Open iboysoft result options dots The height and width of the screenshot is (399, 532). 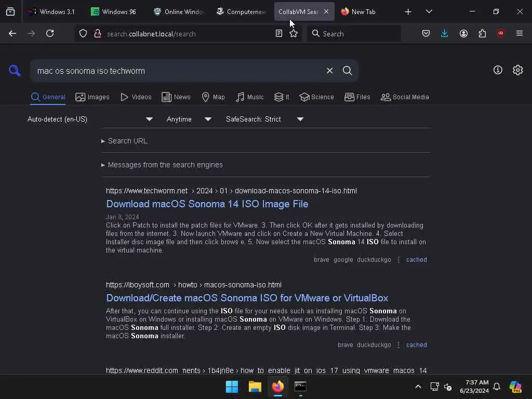coord(398,345)
